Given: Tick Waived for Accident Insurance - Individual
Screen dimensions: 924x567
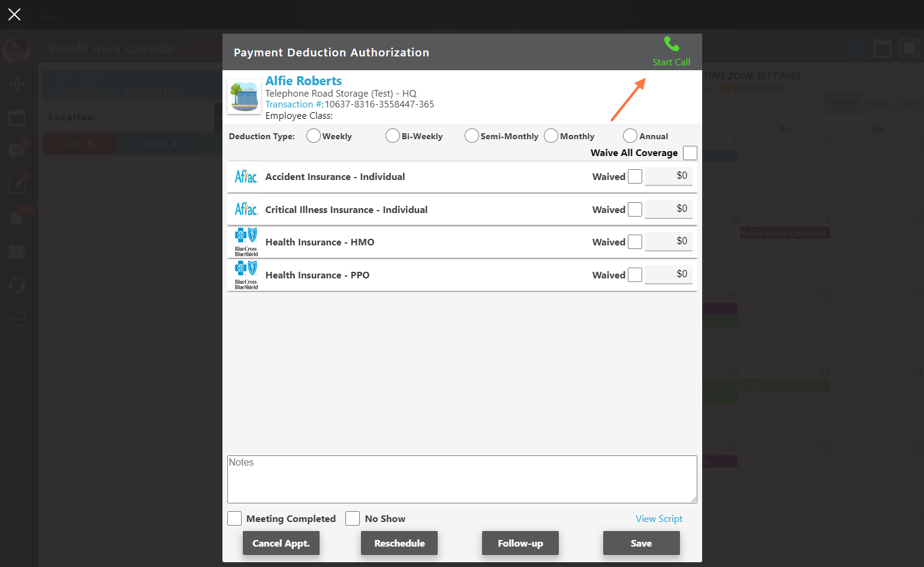Looking at the screenshot, I should [635, 176].
